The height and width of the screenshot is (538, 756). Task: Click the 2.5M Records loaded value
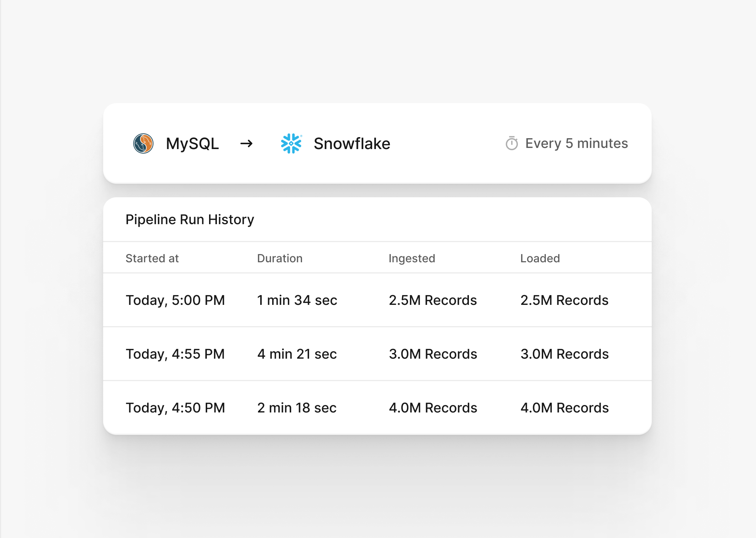pyautogui.click(x=564, y=300)
